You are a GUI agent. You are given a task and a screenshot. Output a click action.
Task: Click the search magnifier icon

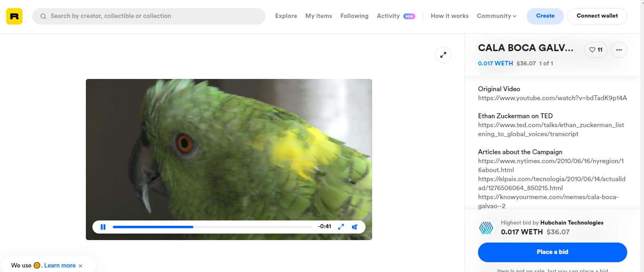click(x=43, y=16)
